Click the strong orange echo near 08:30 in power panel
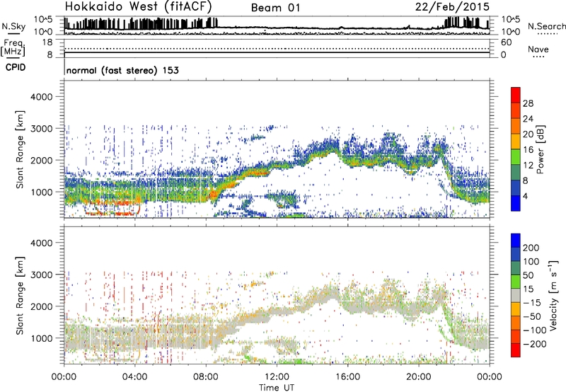Image resolution: width=566 pixels, height=392 pixels. coord(214,195)
